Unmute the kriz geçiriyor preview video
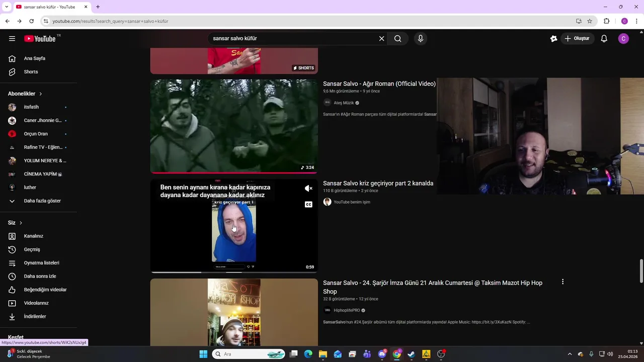Viewport: 644px width, 362px height. point(308,189)
